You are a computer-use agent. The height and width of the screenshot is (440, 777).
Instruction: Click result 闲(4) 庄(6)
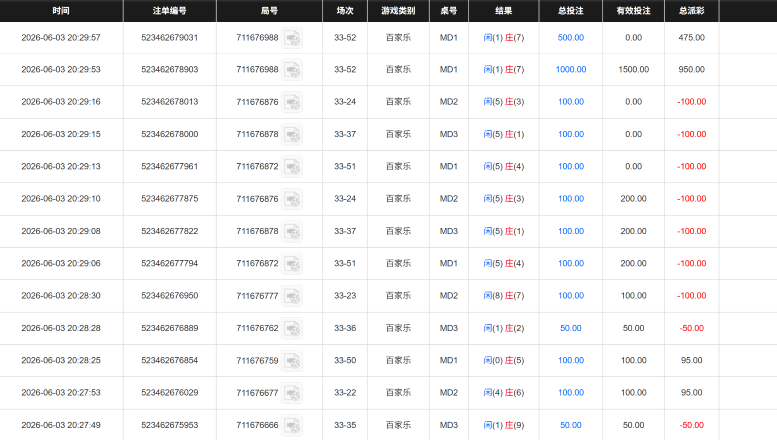(503, 392)
